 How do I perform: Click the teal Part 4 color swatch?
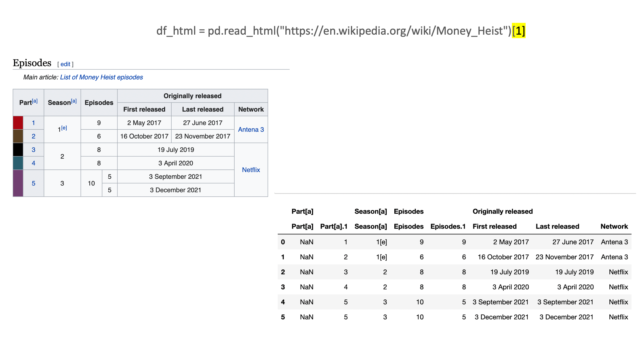[18, 163]
